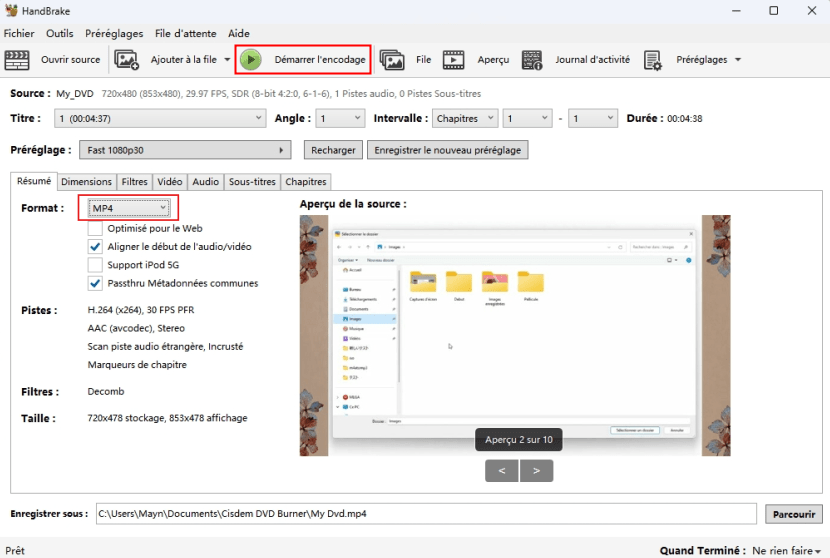
Task: Click the Ajouter à la file picture icon
Action: click(x=127, y=60)
